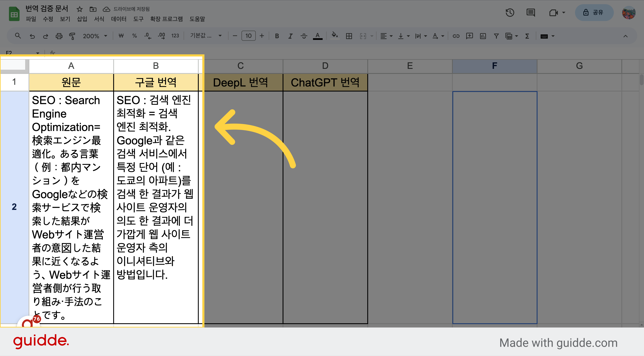Click the undo arrow icon
Viewport: 644px width, 356px height.
click(32, 36)
